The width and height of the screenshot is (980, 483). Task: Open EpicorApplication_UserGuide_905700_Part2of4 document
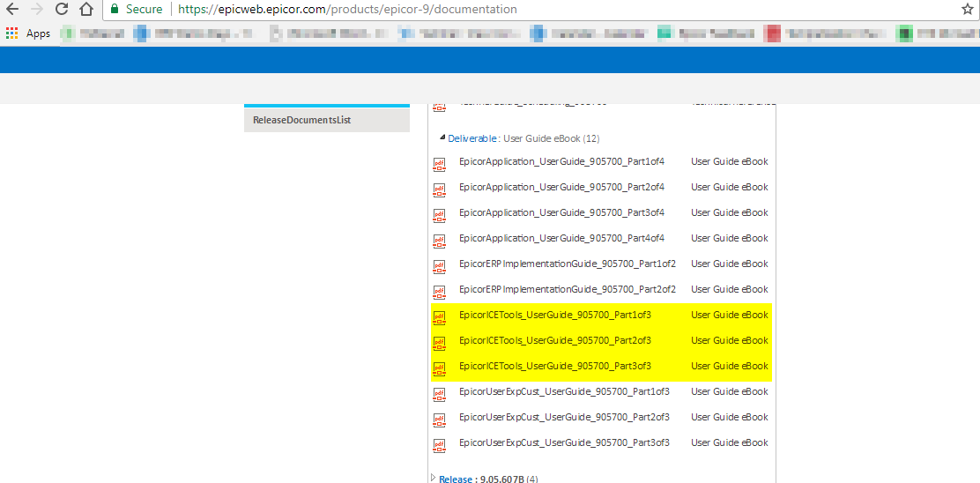(561, 187)
